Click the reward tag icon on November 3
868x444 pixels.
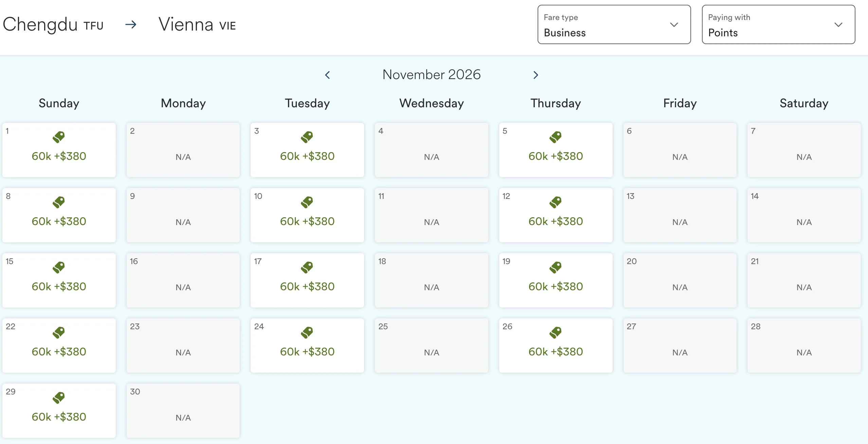pyautogui.click(x=307, y=137)
